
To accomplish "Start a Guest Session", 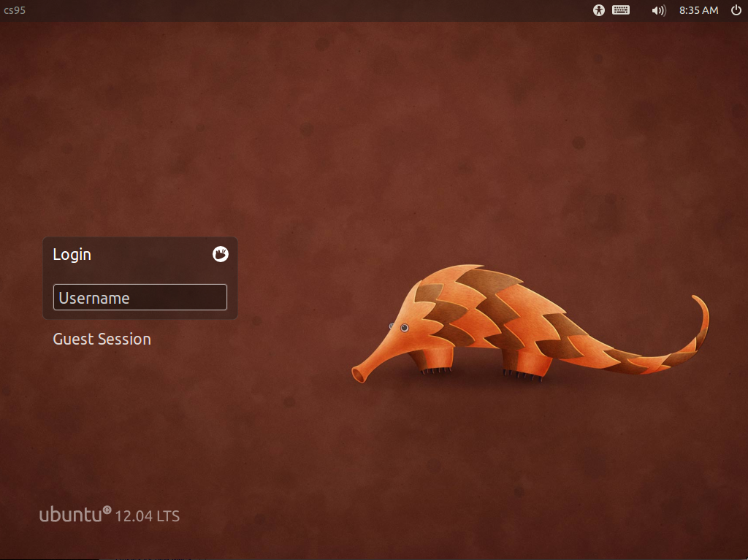I will tap(102, 340).
